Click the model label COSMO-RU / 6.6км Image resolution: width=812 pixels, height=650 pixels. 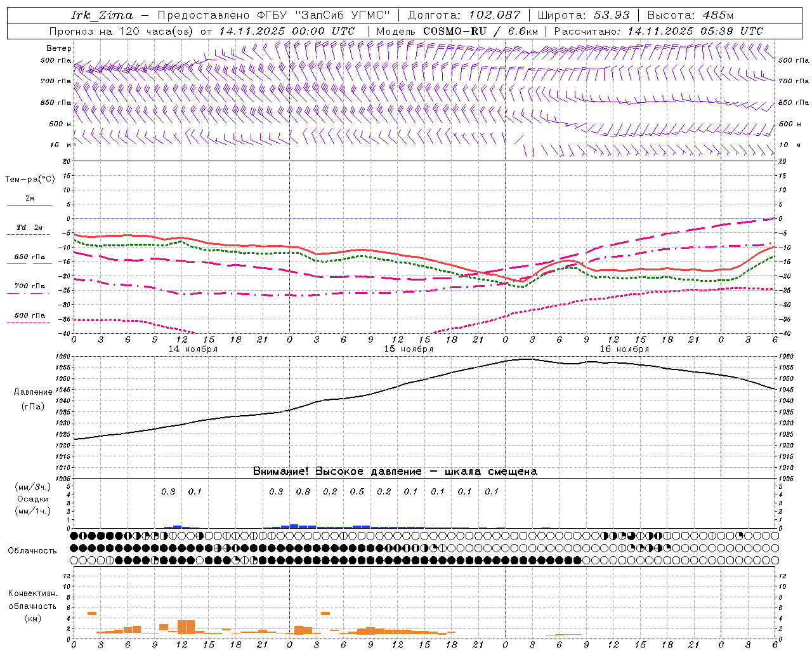coord(480,31)
